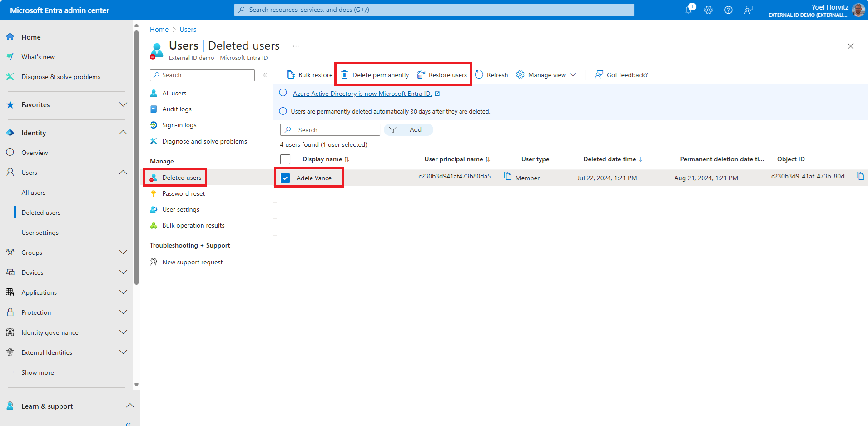This screenshot has height=426, width=868.
Task: Expand the Groups navigation section
Action: tap(123, 253)
